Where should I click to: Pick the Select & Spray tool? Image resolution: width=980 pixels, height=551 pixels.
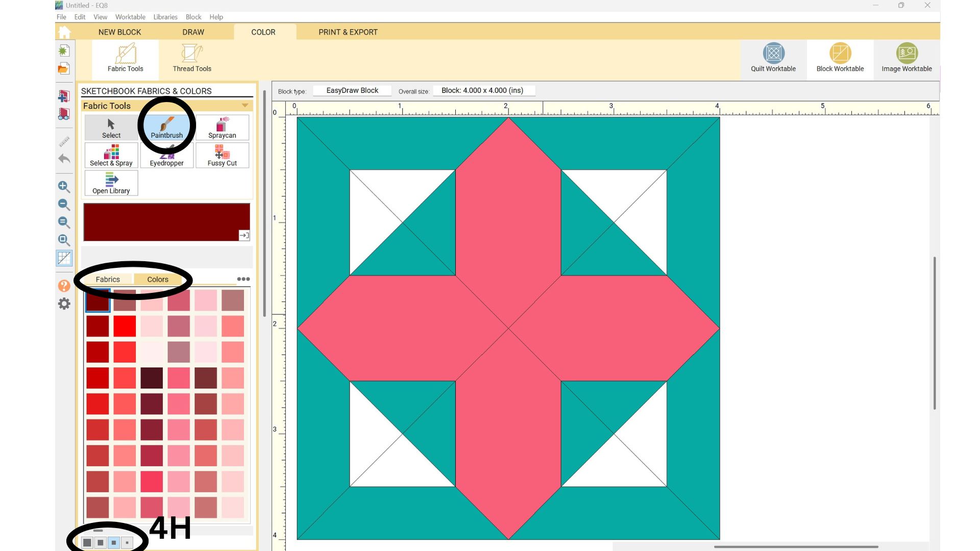pyautogui.click(x=111, y=155)
